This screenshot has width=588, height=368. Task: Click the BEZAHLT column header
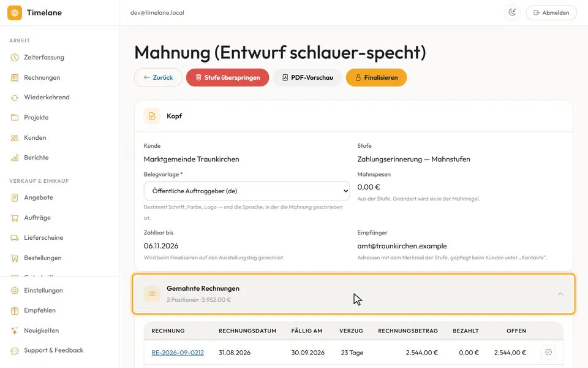pos(466,331)
